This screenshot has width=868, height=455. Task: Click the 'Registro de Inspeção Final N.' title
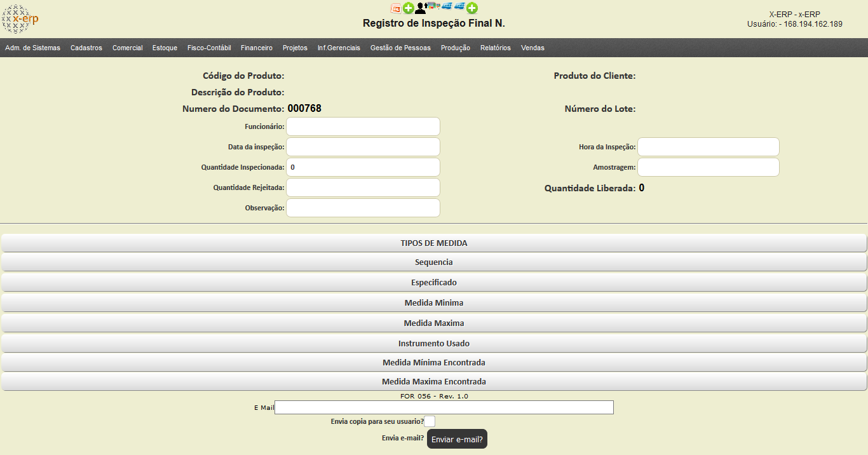tap(434, 24)
